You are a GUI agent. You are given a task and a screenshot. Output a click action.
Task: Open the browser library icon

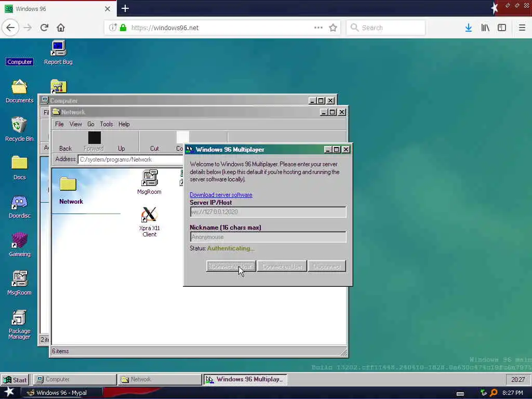coord(485,28)
